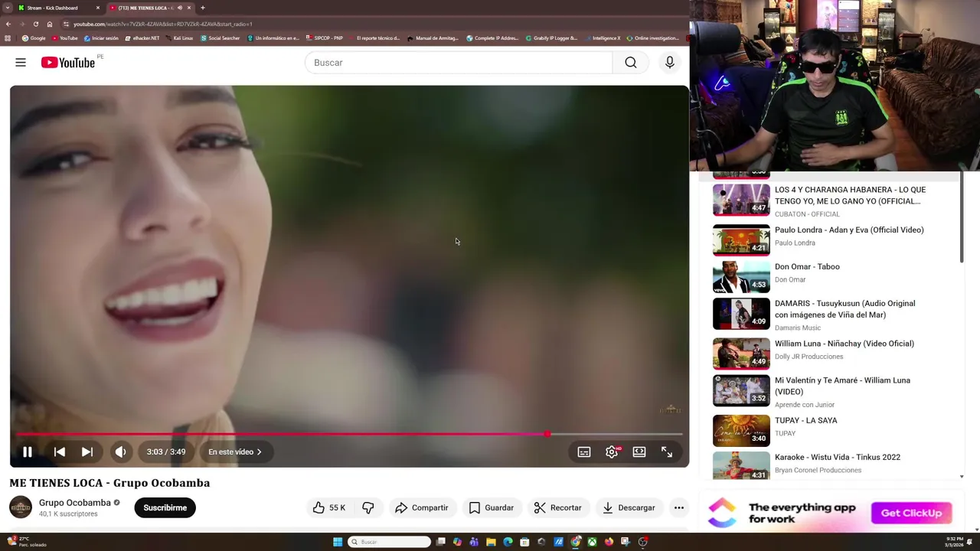The width and height of the screenshot is (980, 551).
Task: Mute the video volume
Action: pos(120,452)
